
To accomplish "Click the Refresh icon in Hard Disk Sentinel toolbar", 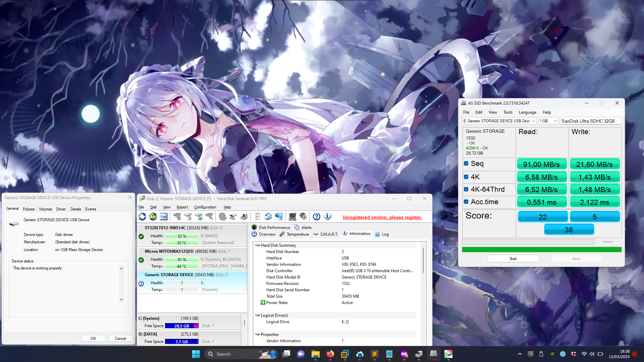I will [x=142, y=217].
